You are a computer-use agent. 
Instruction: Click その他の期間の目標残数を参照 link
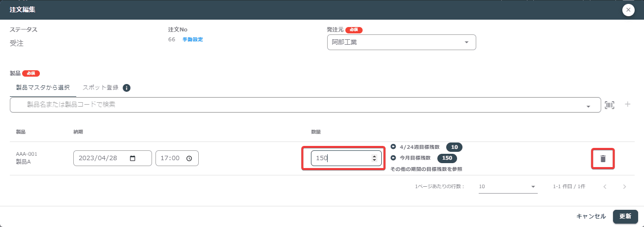pyautogui.click(x=426, y=169)
